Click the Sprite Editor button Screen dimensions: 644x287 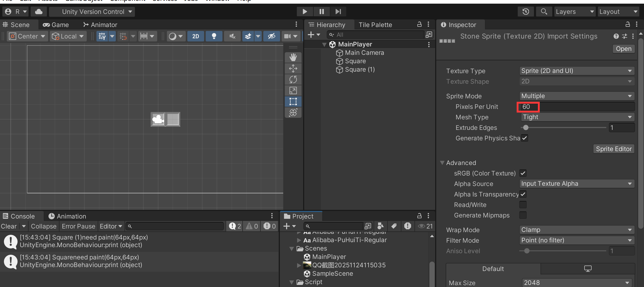(614, 149)
